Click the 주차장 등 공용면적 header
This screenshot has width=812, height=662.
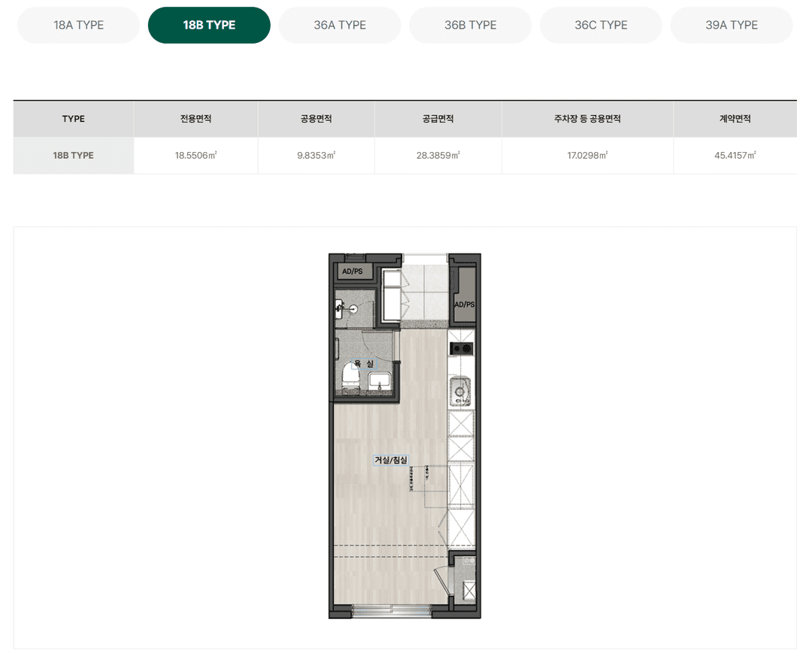tap(587, 119)
